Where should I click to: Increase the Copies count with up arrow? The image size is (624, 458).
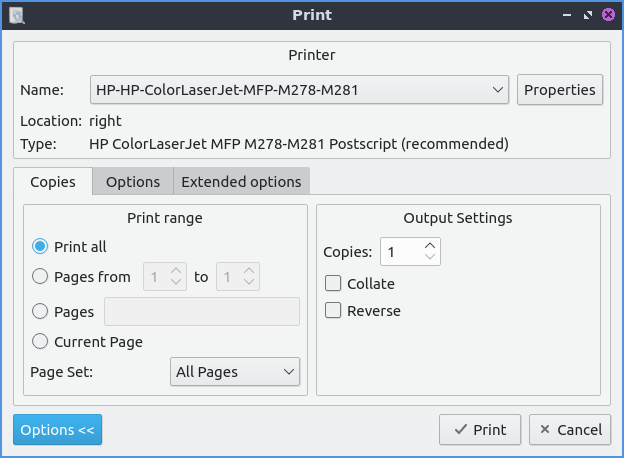[x=430, y=246]
